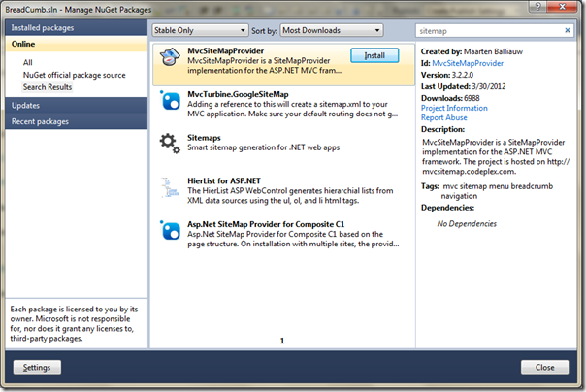Click the Last Updated: 3/30/2012 text

[464, 86]
